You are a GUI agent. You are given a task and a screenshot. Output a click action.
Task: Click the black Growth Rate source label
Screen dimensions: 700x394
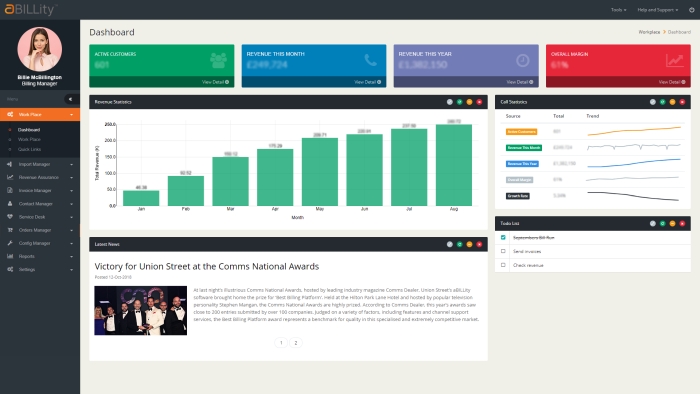tap(518, 196)
